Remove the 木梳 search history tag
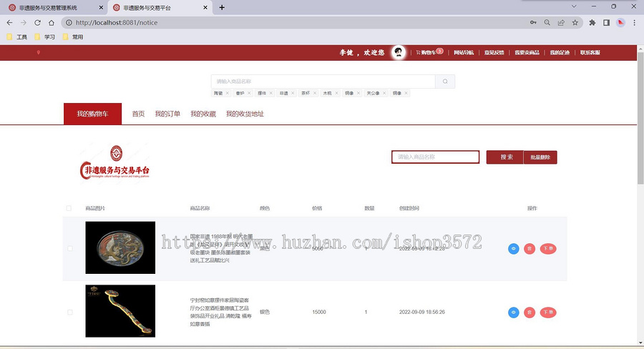The height and width of the screenshot is (349, 644). tap(336, 93)
